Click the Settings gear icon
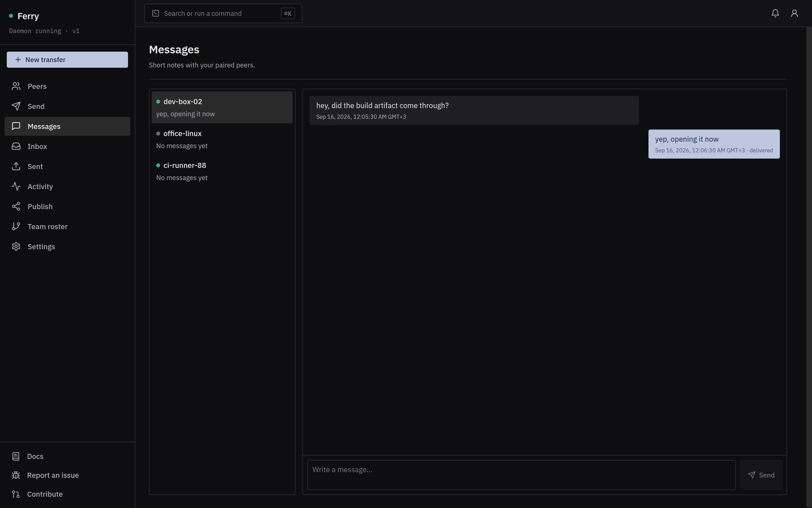 pos(16,247)
